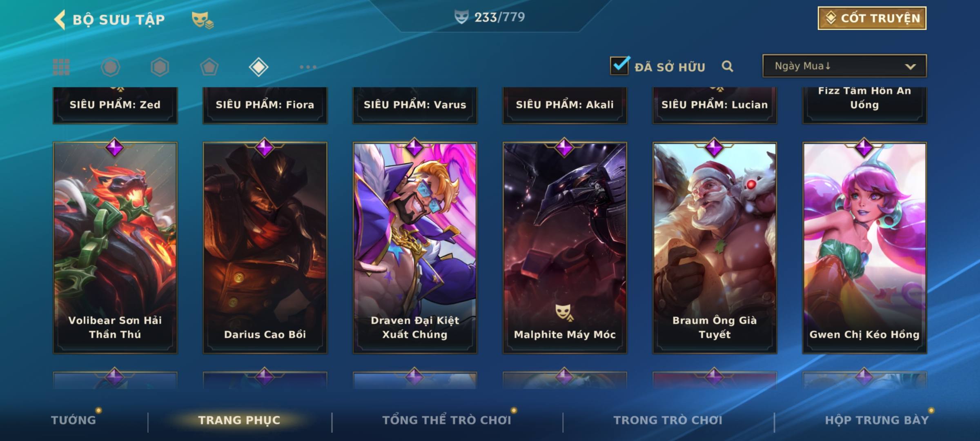Open the Cốt Truyện button
This screenshot has height=441, width=980.
[872, 18]
